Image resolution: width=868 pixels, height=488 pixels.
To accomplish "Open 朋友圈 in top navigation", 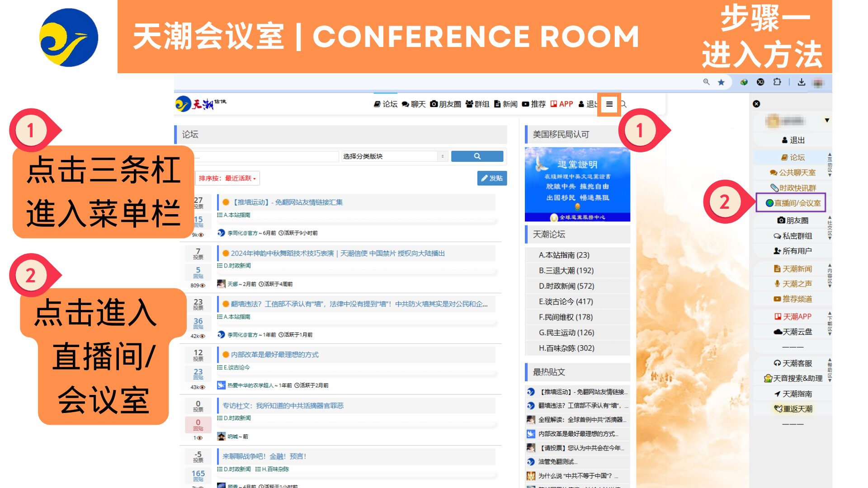I will (x=445, y=104).
